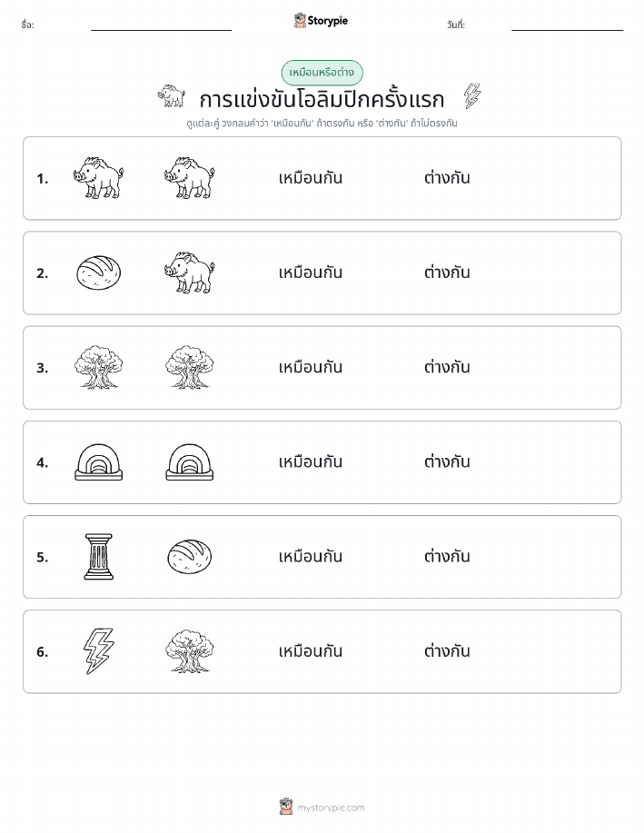The width and height of the screenshot is (644, 833).
Task: Click the bread loaf image in row 2
Action: point(98,273)
